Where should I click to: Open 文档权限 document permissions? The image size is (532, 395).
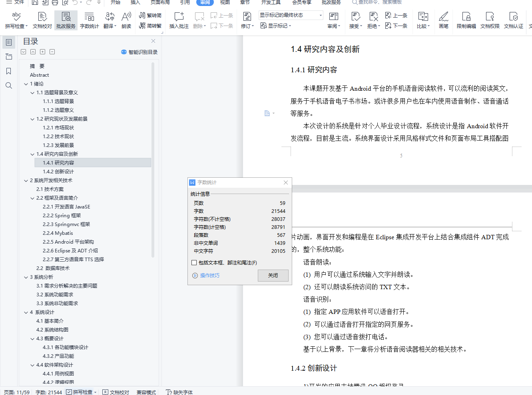pos(490,20)
